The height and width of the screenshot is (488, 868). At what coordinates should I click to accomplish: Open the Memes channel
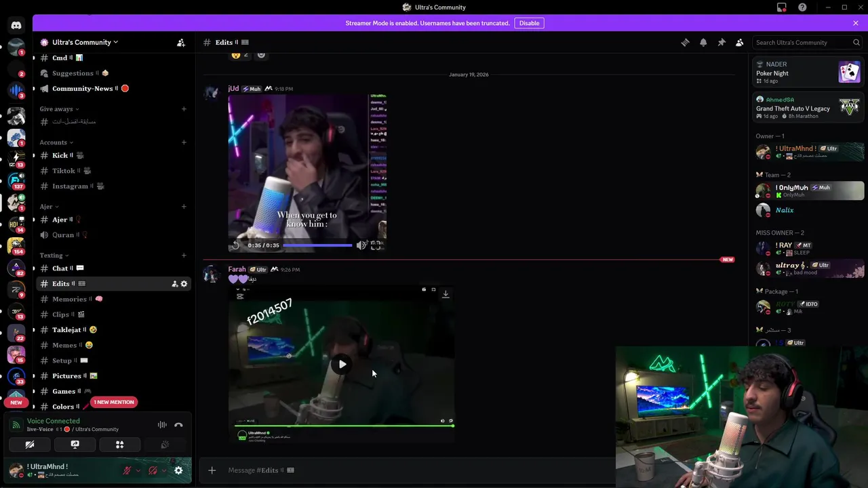[x=113, y=345]
